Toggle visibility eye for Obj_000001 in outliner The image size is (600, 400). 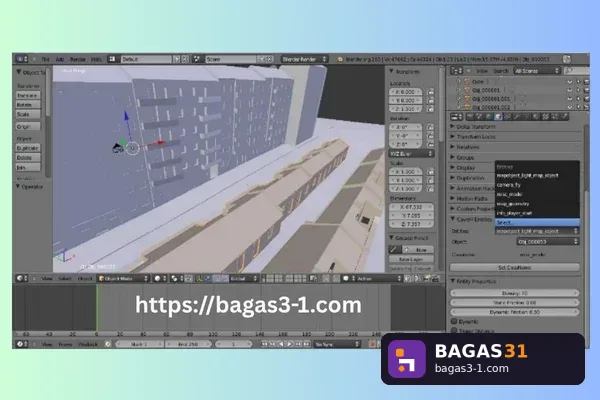[x=569, y=90]
